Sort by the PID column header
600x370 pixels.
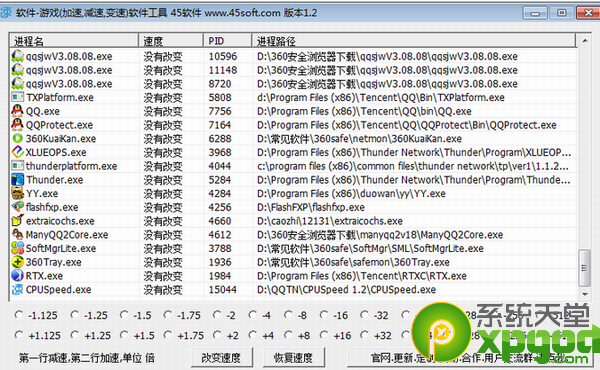tap(227, 41)
